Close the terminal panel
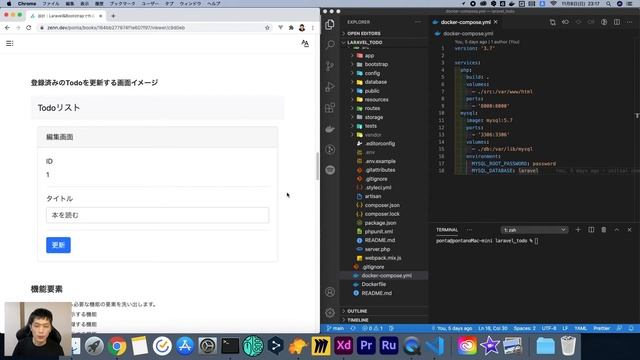 click(629, 230)
